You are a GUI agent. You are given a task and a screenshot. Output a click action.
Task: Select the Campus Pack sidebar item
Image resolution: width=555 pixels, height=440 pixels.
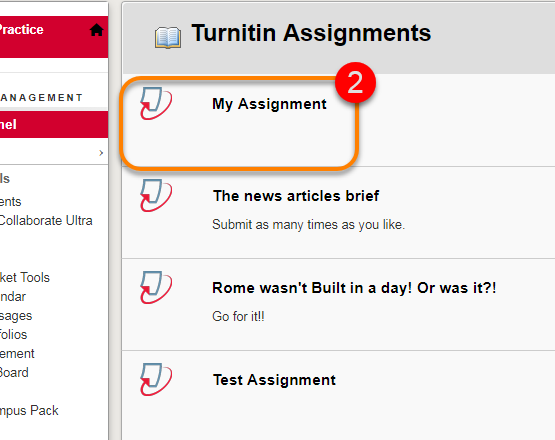pyautogui.click(x=29, y=411)
